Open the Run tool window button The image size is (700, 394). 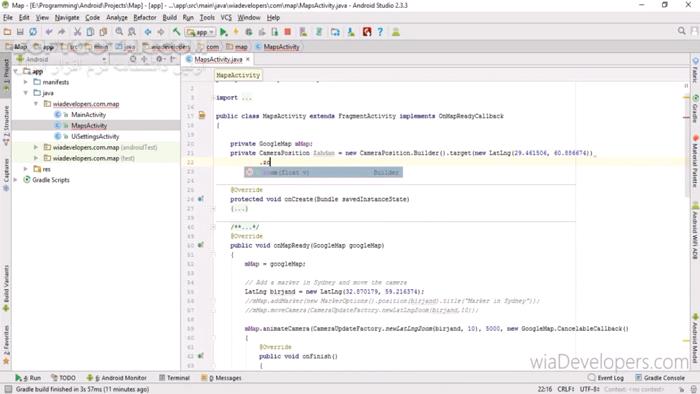28,377
